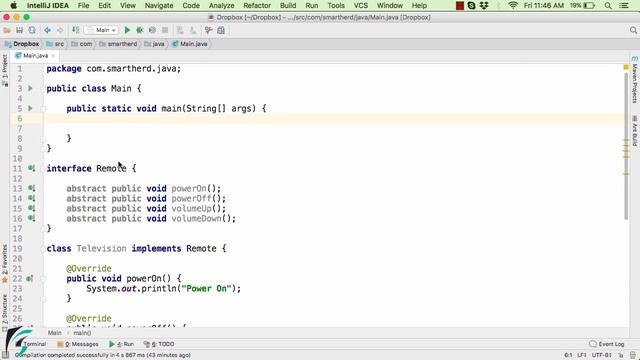Open UTF-8 encoding selector in status bar
Viewport: 640px width, 360px height.
pos(602,355)
